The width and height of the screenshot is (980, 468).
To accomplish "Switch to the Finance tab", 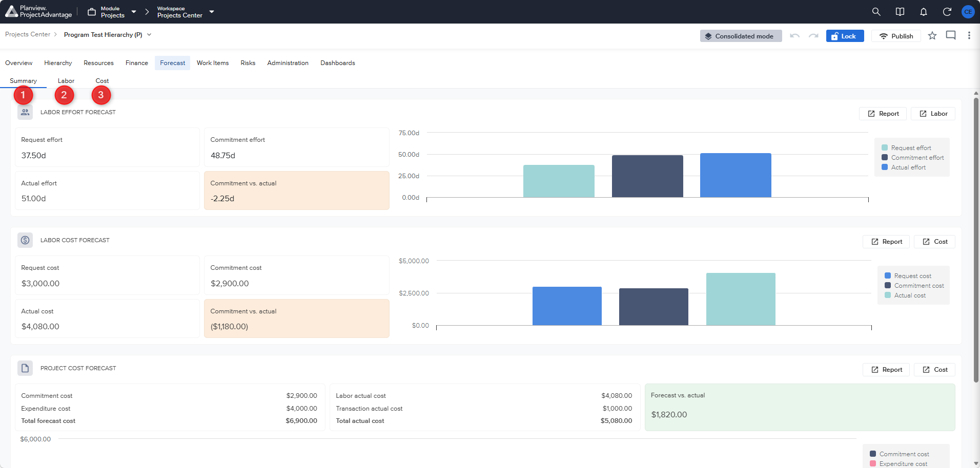I will click(x=136, y=63).
